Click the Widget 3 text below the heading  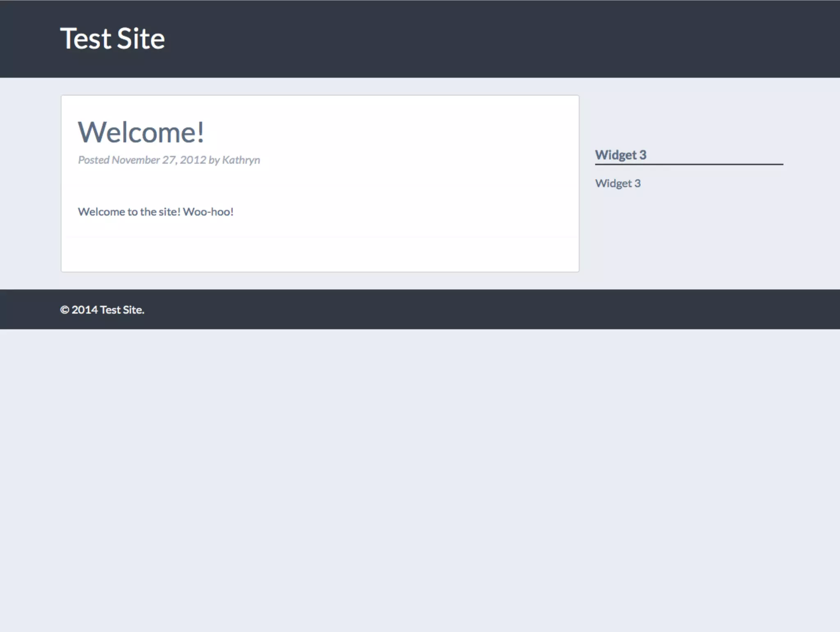coord(617,183)
